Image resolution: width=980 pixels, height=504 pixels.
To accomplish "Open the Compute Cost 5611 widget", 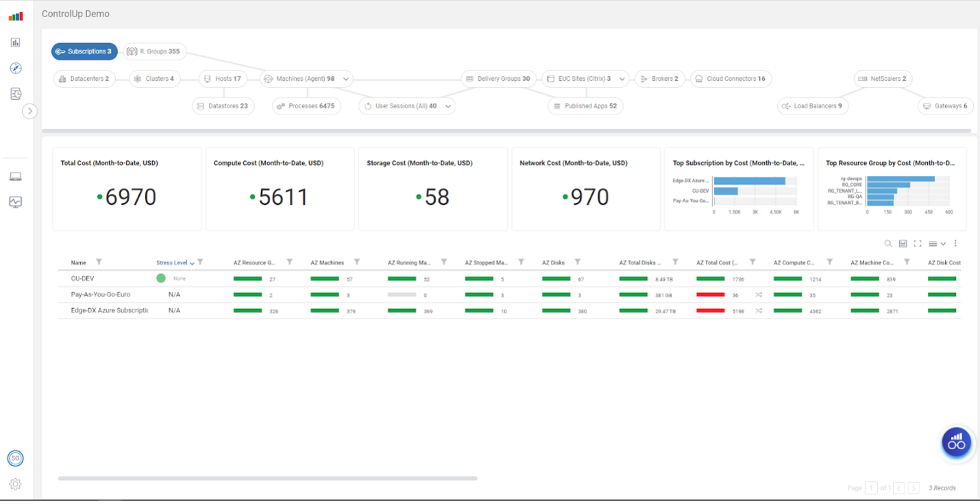I will coord(280,189).
